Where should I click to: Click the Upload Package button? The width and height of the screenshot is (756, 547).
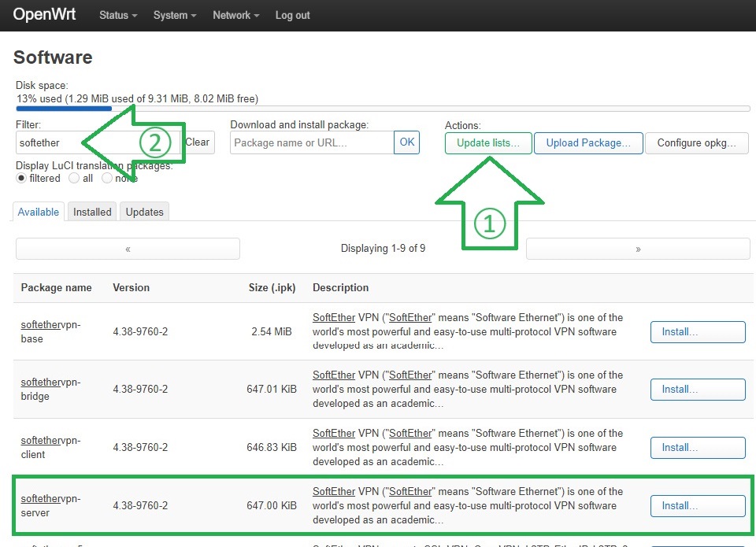point(587,142)
